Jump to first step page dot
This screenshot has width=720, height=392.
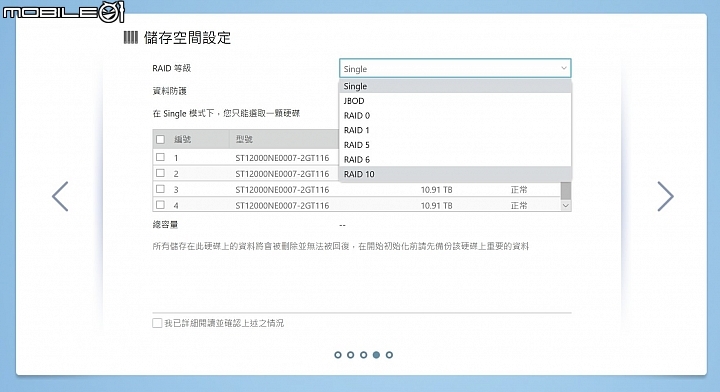click(x=338, y=355)
